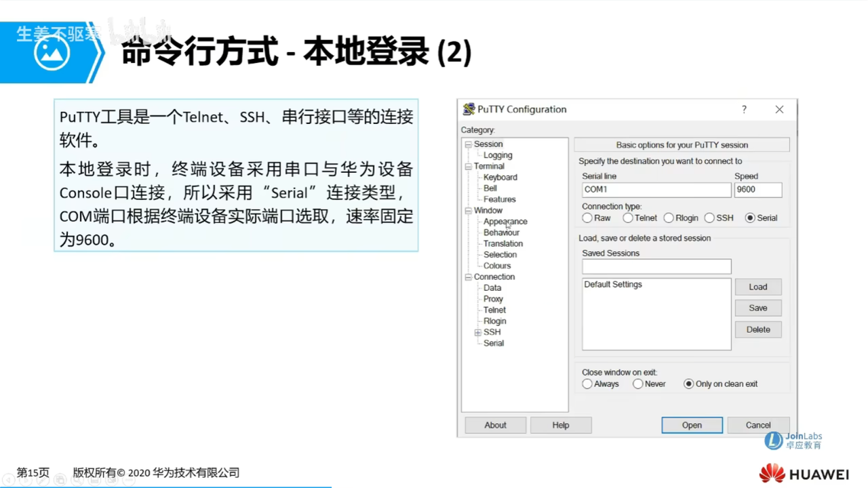Select the Serial connection type radio button

point(750,218)
